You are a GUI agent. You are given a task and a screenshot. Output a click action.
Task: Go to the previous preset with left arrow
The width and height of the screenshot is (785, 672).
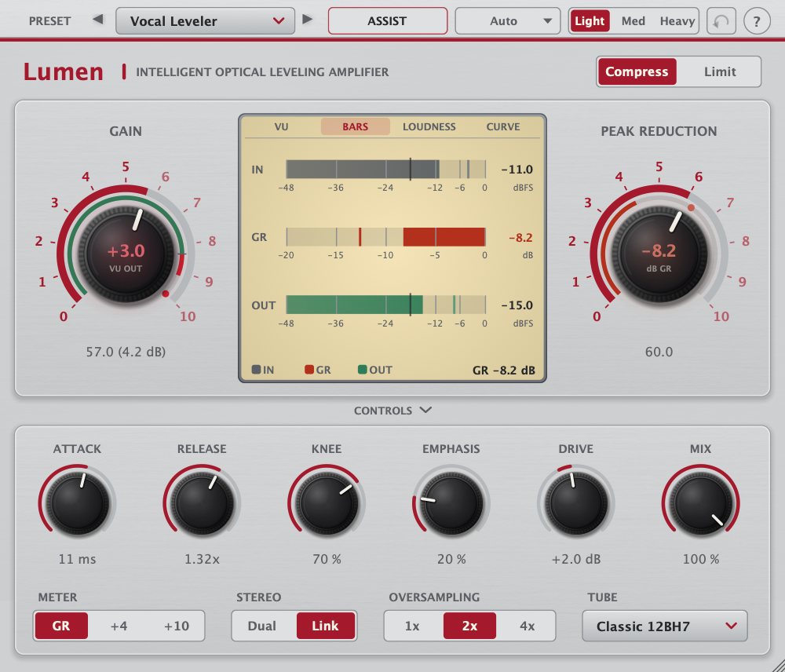98,20
